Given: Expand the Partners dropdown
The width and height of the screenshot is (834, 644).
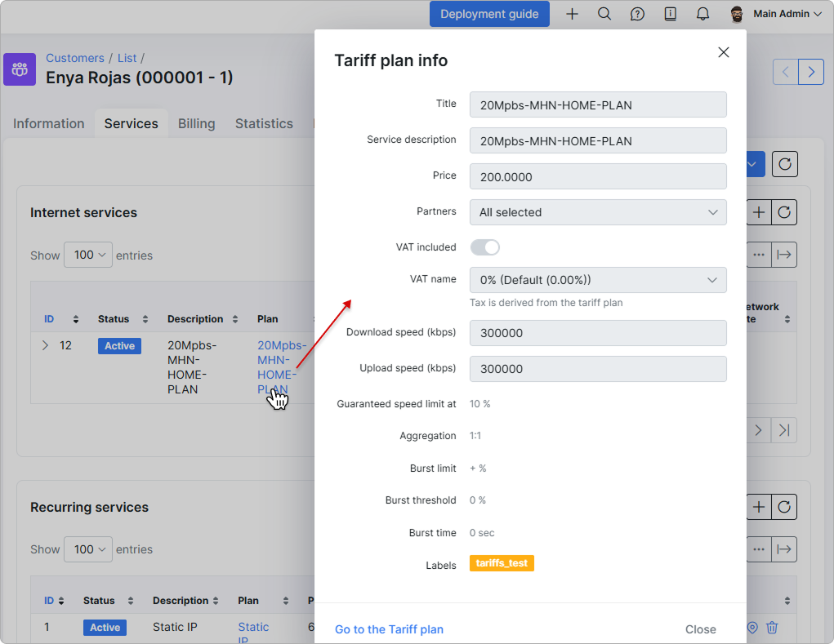Looking at the screenshot, I should (598, 212).
